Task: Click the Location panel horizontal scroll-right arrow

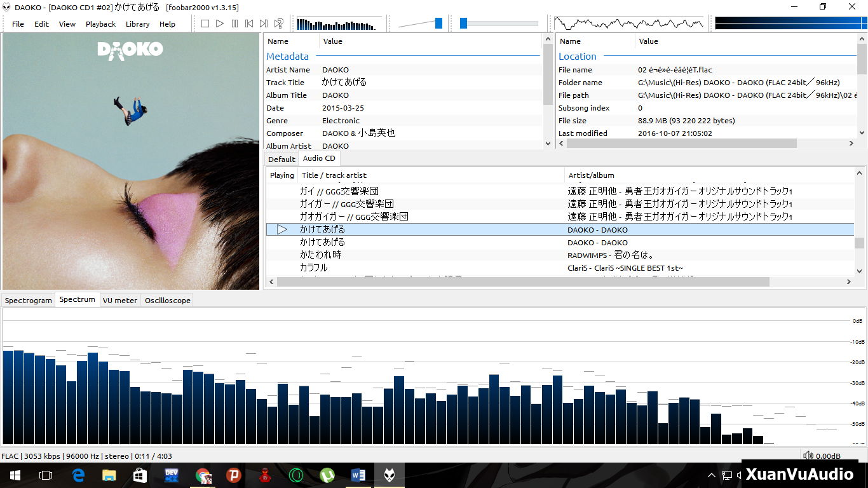Action: tap(851, 144)
